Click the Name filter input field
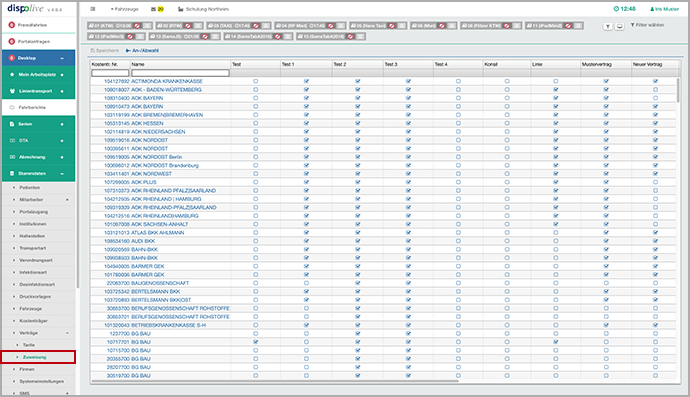The width and height of the screenshot is (690, 397). coord(180,73)
